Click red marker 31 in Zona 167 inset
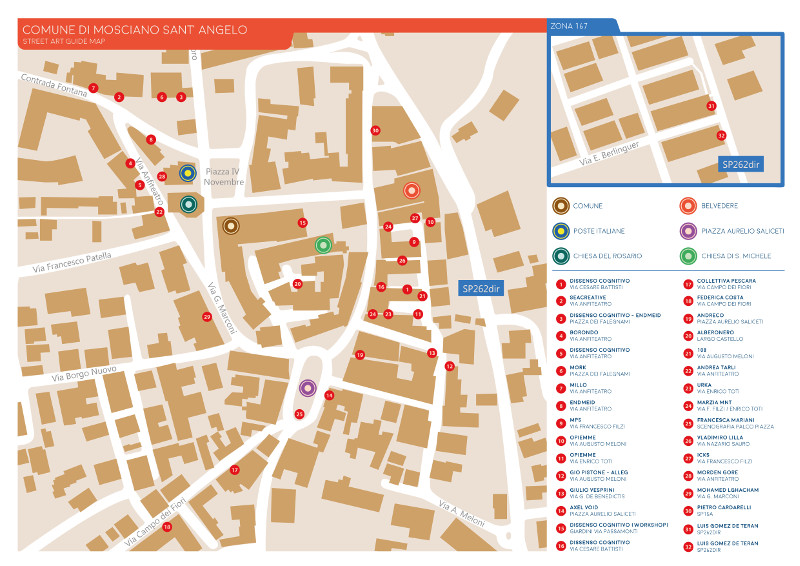Screen dimensions: 800x566 point(711,105)
